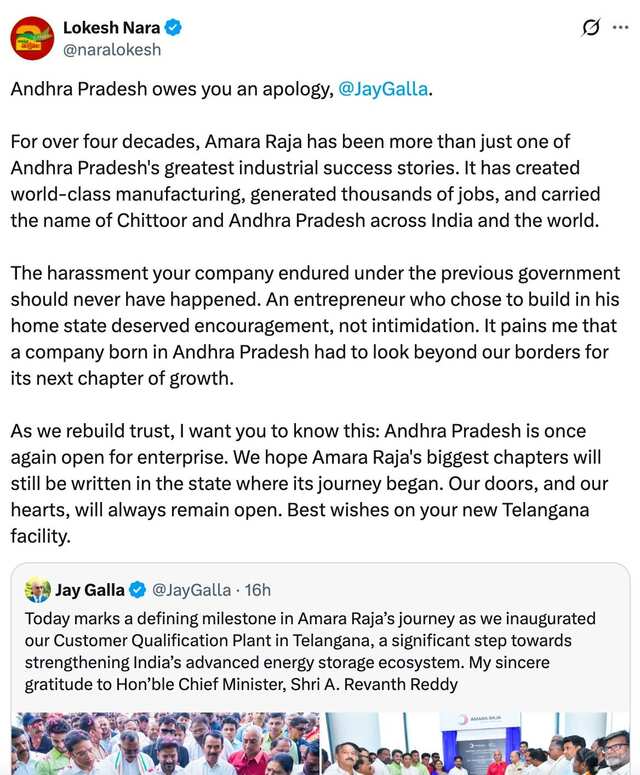
Task: View the left crowd photo thumbnail
Action: click(165, 743)
